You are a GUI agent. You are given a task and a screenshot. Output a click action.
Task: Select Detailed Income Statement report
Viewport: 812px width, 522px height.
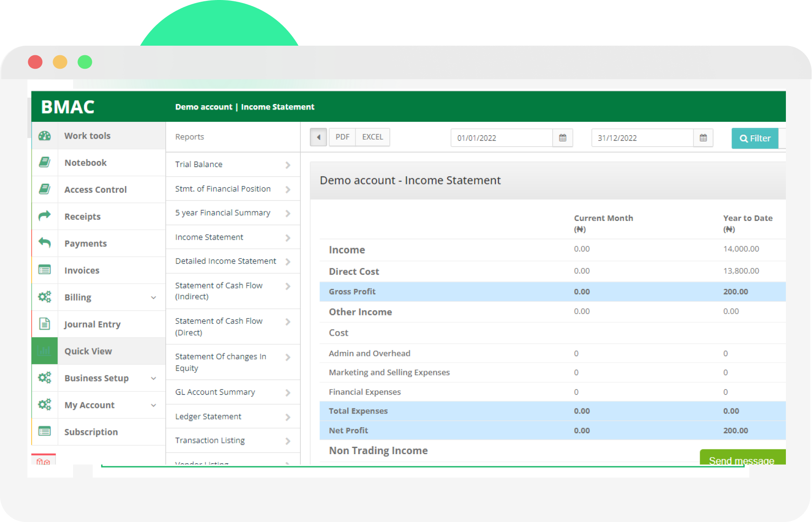pos(232,261)
